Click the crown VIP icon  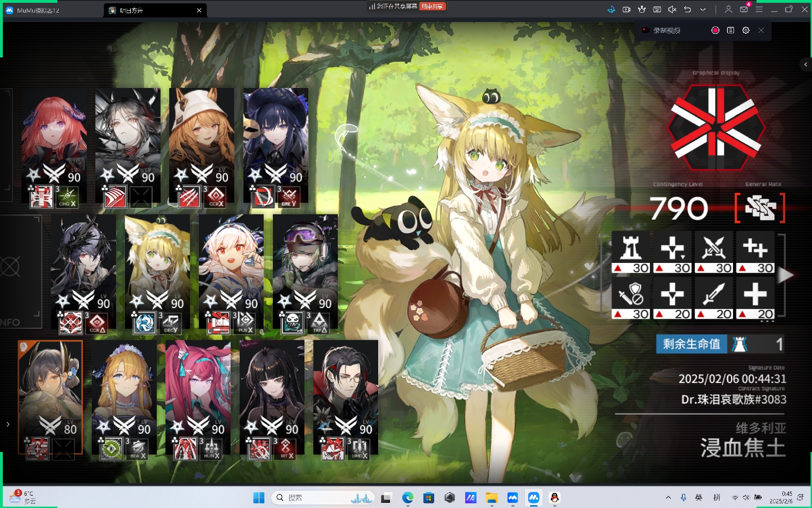point(642,9)
